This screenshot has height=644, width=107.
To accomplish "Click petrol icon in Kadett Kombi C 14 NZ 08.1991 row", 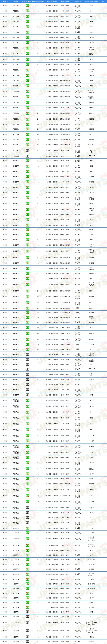I will (27, 458).
